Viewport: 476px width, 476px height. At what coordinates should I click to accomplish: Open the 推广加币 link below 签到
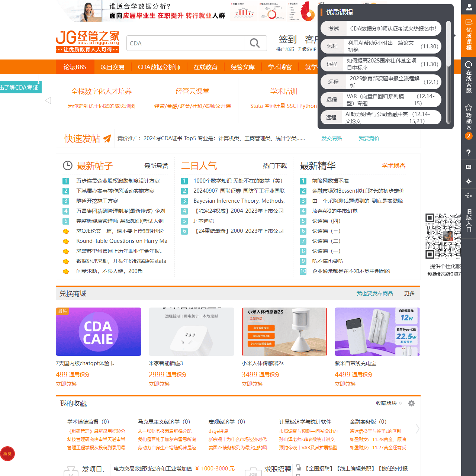[x=285, y=49]
